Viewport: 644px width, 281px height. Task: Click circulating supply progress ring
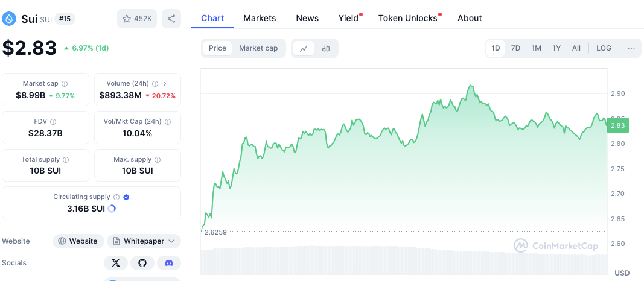coord(112,209)
